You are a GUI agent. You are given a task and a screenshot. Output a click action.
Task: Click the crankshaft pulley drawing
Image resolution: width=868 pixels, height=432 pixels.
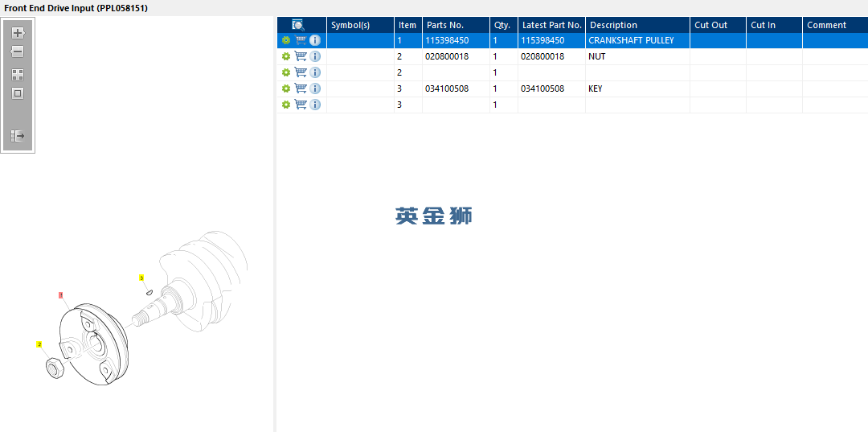point(93,344)
